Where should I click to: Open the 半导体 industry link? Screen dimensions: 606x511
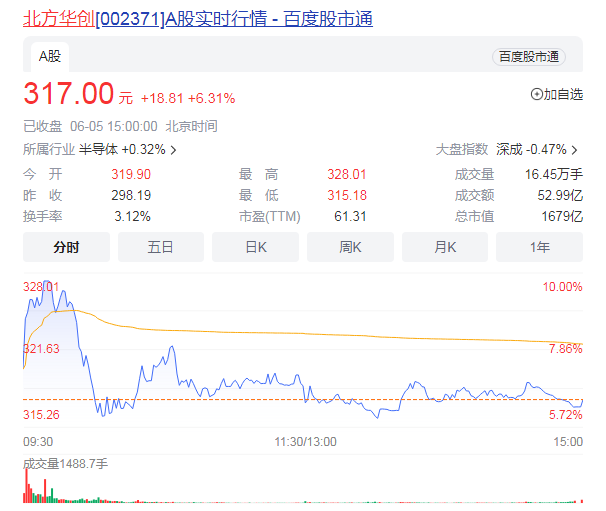coord(98,149)
